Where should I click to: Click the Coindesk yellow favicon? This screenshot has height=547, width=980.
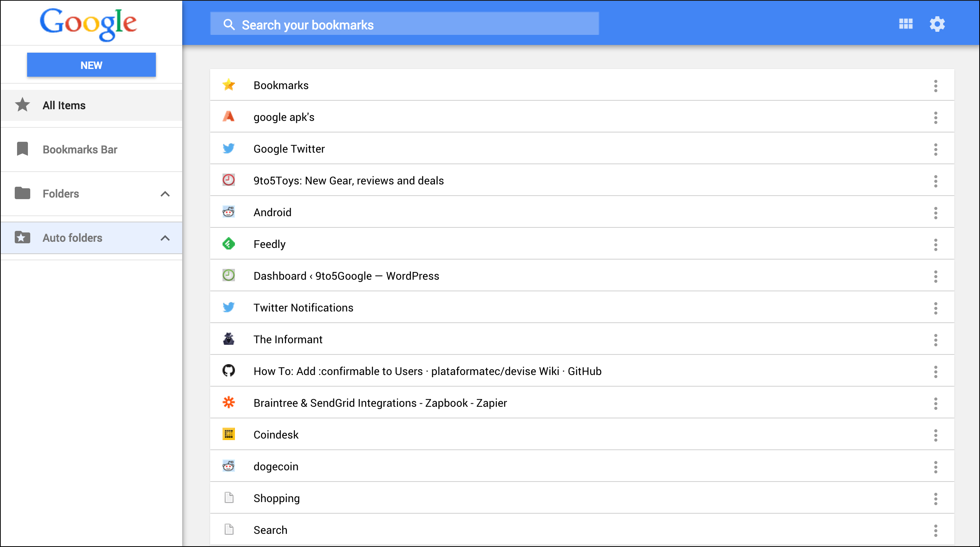pyautogui.click(x=229, y=434)
